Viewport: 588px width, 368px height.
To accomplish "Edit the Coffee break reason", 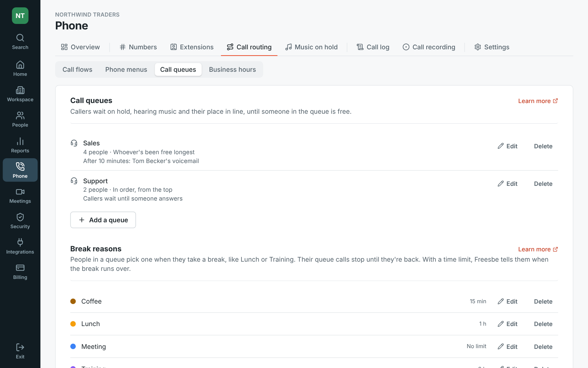I will (508, 301).
